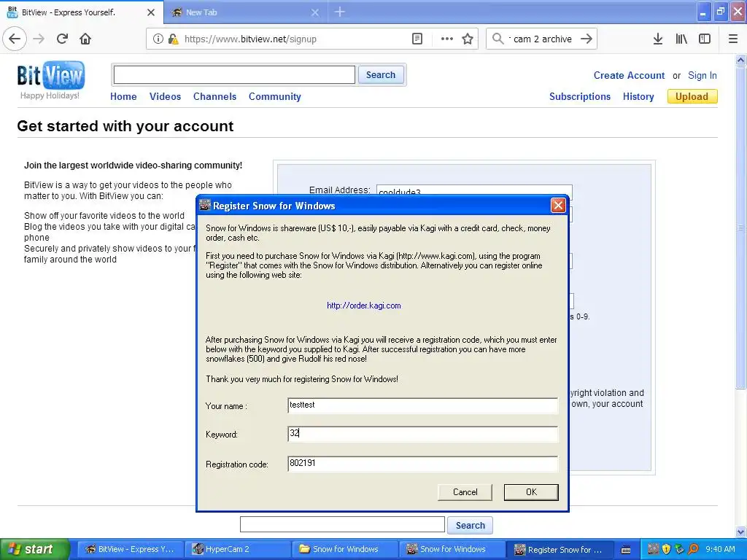This screenshot has height=560, width=747.
Task: Open the Windows start menu
Action: click(35, 549)
